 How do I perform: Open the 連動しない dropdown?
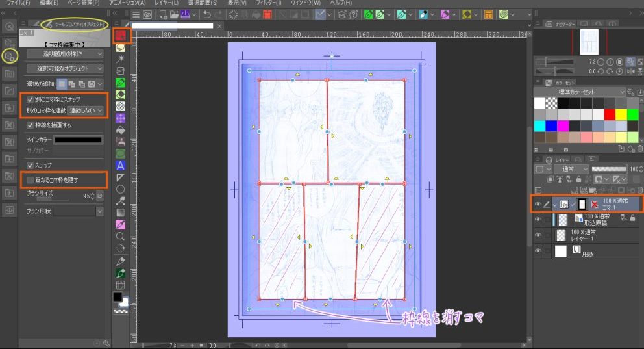[86, 110]
